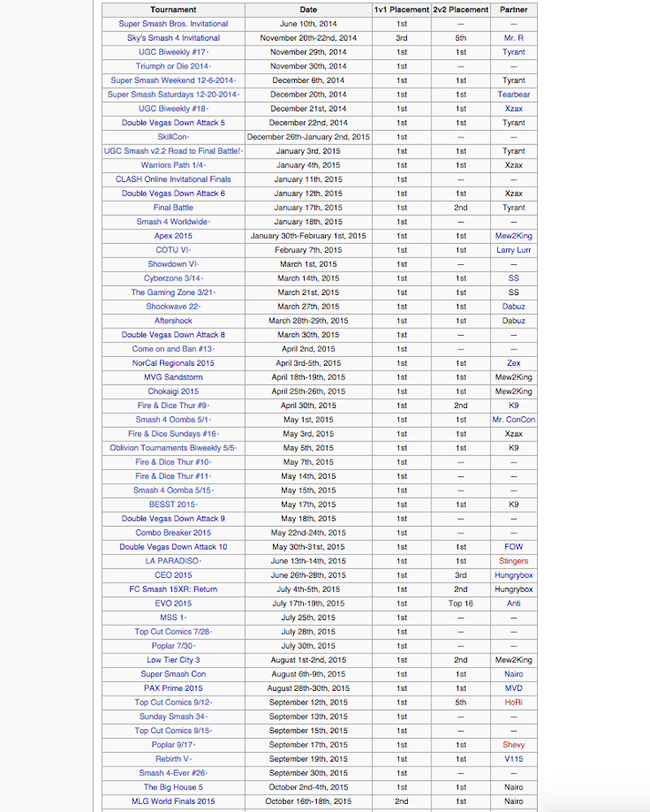Image resolution: width=650 pixels, height=812 pixels.
Task: Click Mew2King in the Apex 2015 row
Action: click(513, 236)
